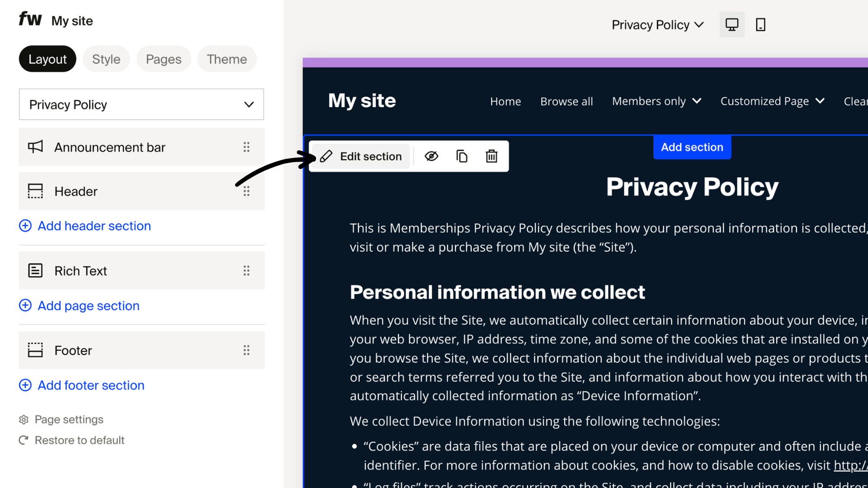Screen dimensions: 868x488
Task: Switch to desktop preview icon
Action: pos(731,24)
